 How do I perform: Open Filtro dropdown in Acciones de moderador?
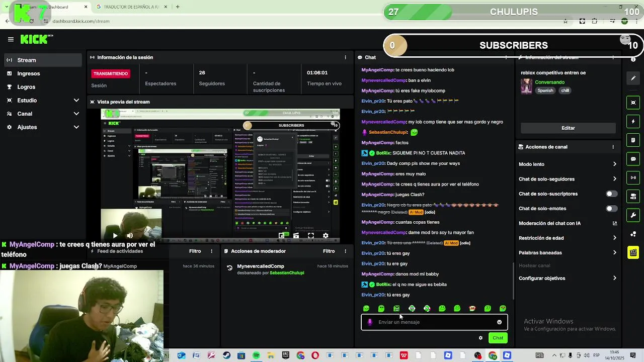pyautogui.click(x=329, y=251)
